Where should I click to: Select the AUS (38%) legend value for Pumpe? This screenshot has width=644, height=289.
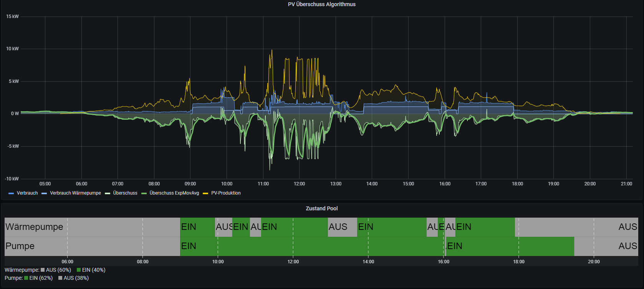(x=76, y=278)
